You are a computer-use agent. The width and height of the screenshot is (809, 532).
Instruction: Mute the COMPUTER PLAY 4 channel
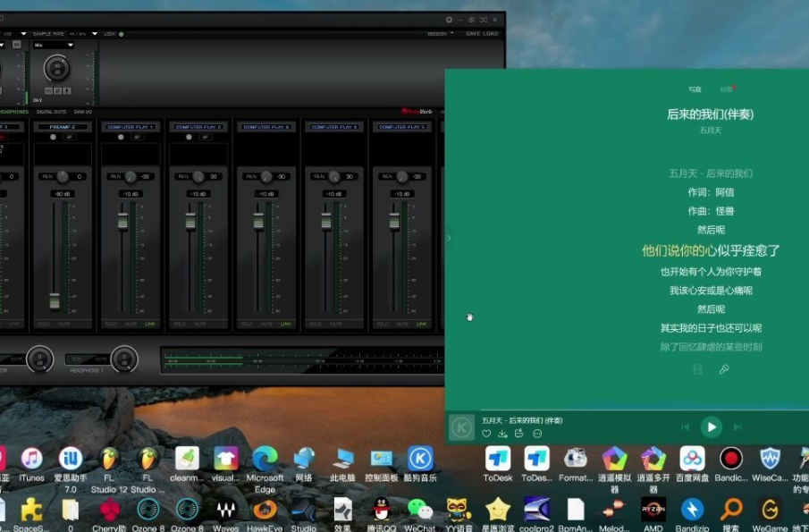point(335,324)
